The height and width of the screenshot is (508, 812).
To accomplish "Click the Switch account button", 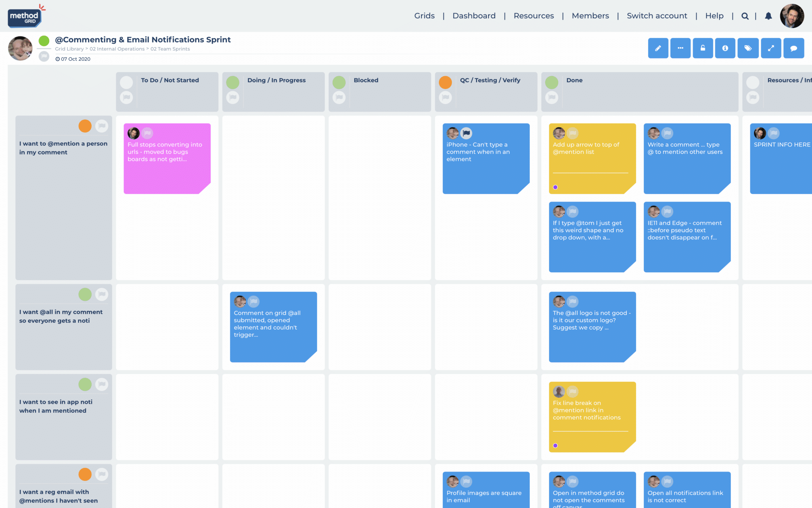I will point(655,16).
